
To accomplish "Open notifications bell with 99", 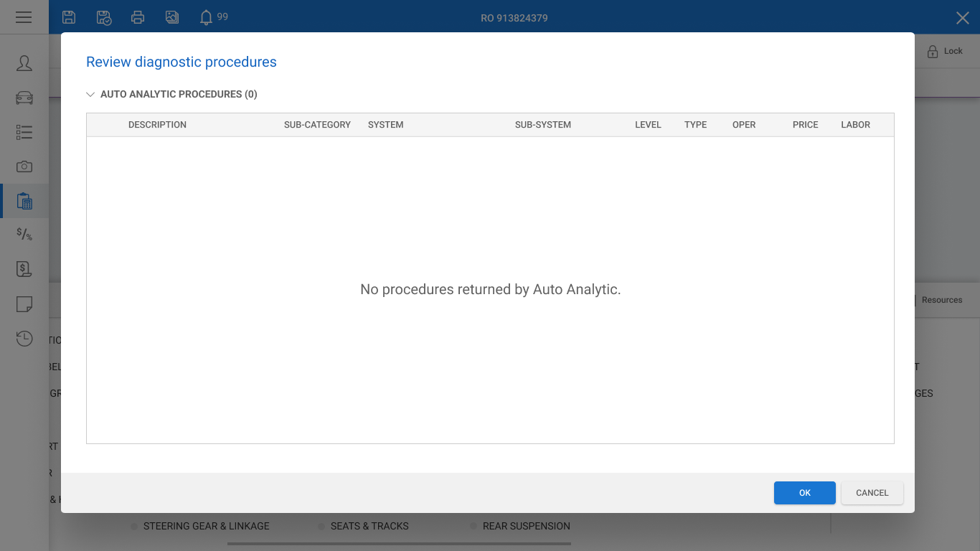I will coord(213,17).
